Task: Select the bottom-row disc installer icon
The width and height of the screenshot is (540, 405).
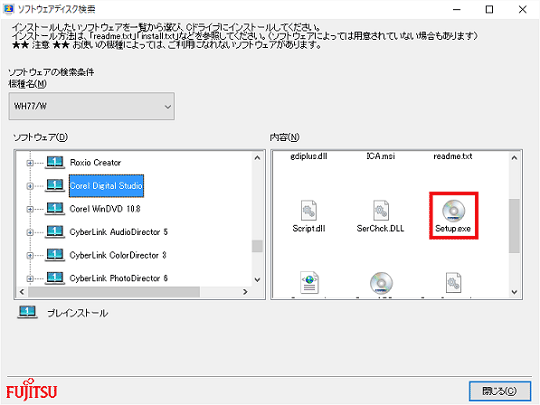Action: pyautogui.click(x=381, y=283)
